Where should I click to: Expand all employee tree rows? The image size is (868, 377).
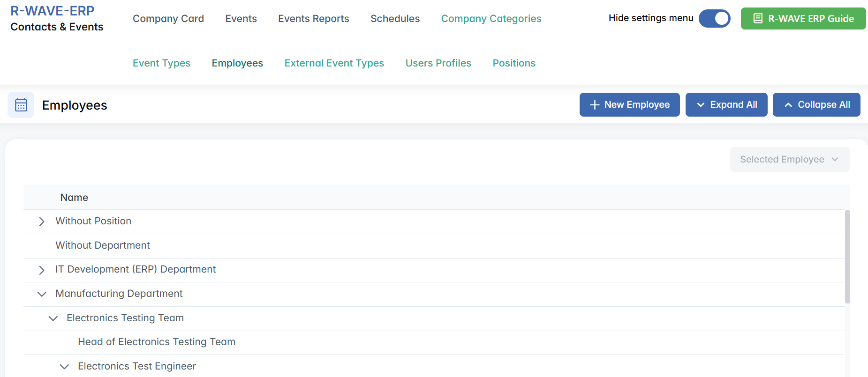tap(726, 104)
